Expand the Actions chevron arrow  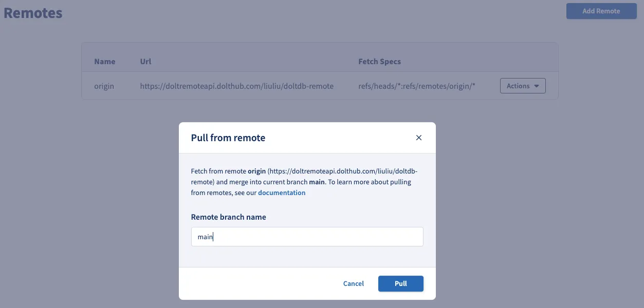tap(538, 86)
